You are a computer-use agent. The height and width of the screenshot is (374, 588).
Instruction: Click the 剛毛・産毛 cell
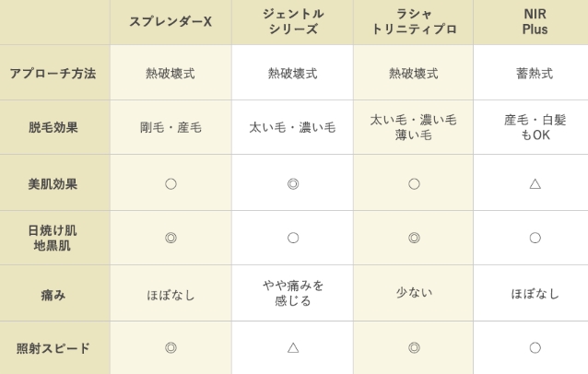point(171,127)
